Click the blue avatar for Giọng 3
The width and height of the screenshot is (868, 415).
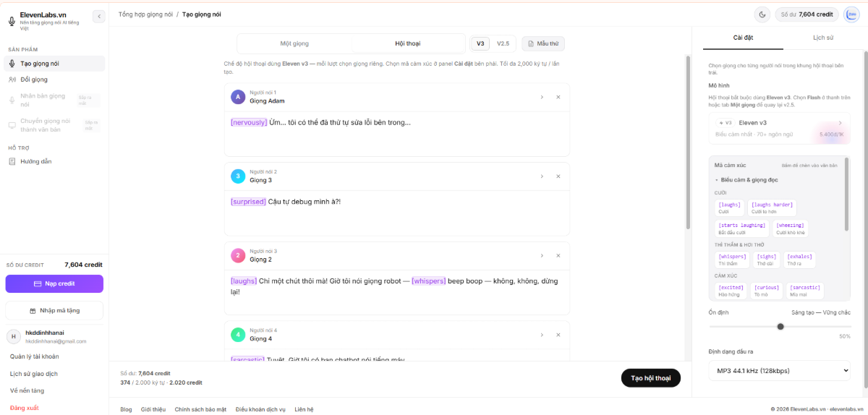pyautogui.click(x=238, y=176)
